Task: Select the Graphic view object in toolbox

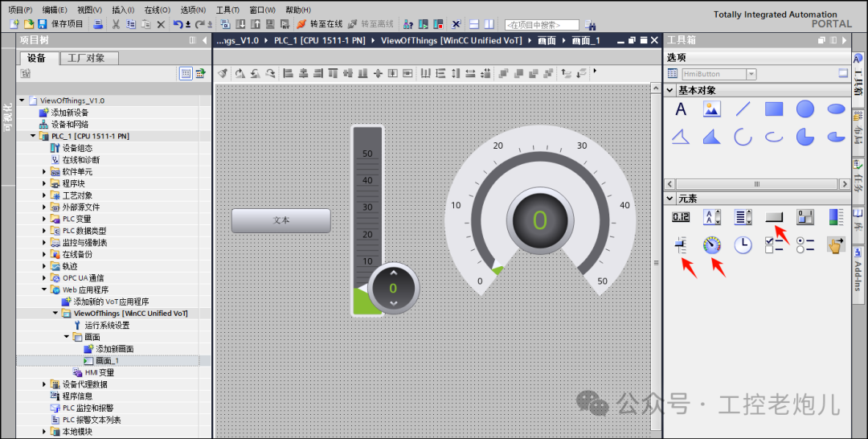Action: coord(712,109)
